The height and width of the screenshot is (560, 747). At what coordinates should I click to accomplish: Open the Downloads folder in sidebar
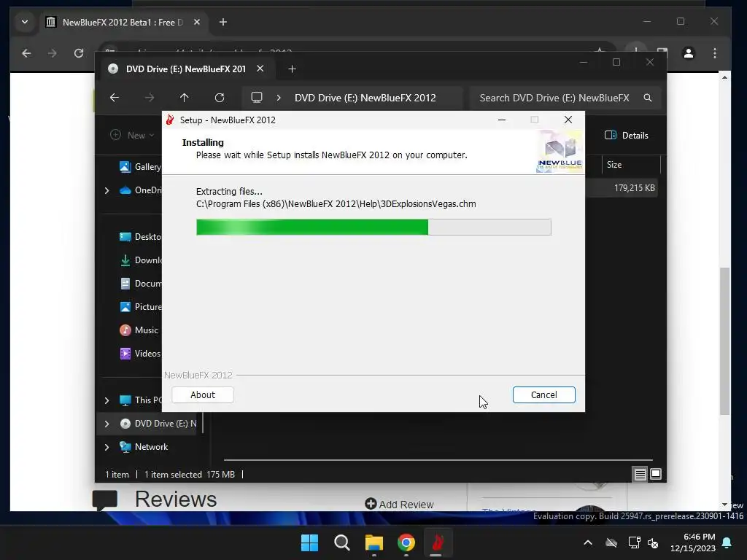pos(140,260)
